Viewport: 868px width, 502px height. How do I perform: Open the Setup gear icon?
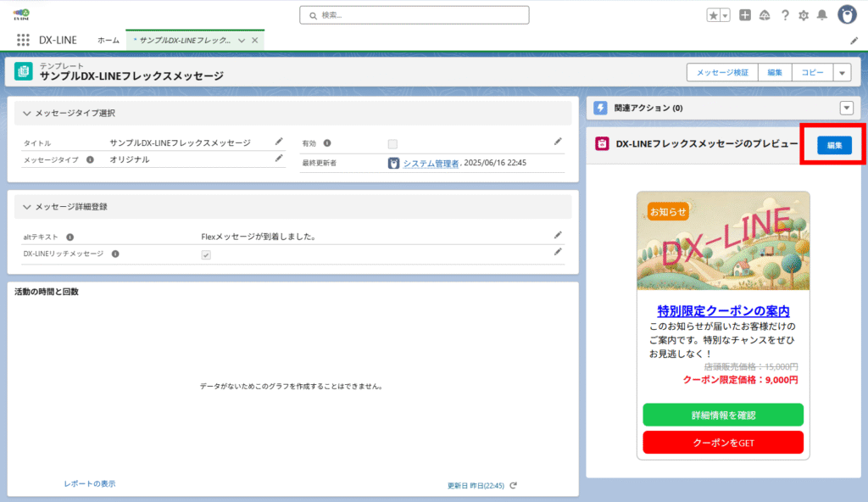804,15
